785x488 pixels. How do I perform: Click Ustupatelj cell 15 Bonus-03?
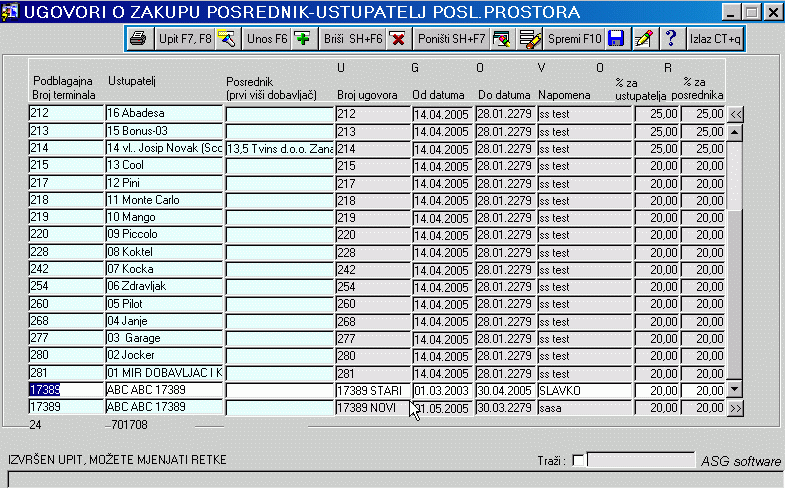click(164, 131)
